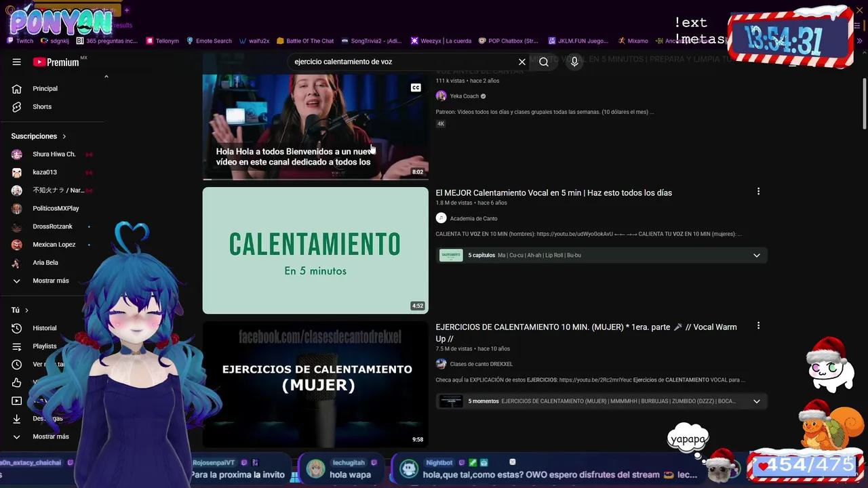
Task: Expand the 5 capítulos chapters dropdown
Action: point(757,256)
